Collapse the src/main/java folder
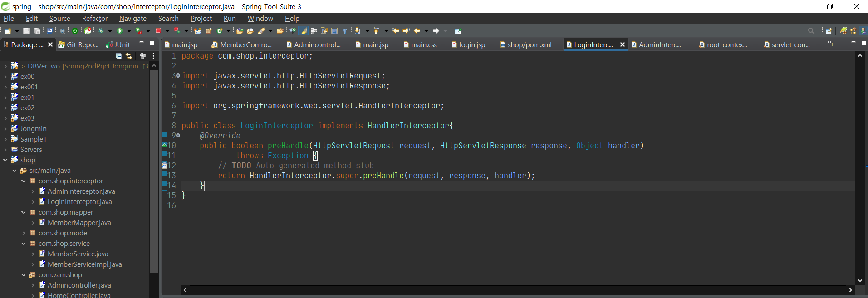Image resolution: width=868 pixels, height=298 pixels. coord(15,171)
